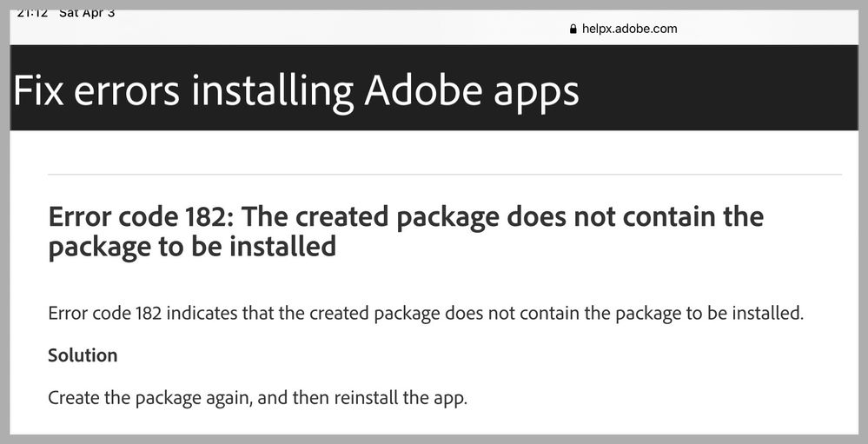868x444 pixels.
Task: Click "package to be installed" heading line
Action: pyautogui.click(x=192, y=247)
